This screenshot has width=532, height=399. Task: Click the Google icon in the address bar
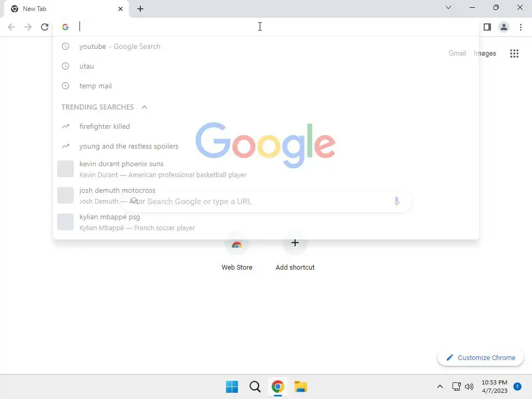point(65,27)
